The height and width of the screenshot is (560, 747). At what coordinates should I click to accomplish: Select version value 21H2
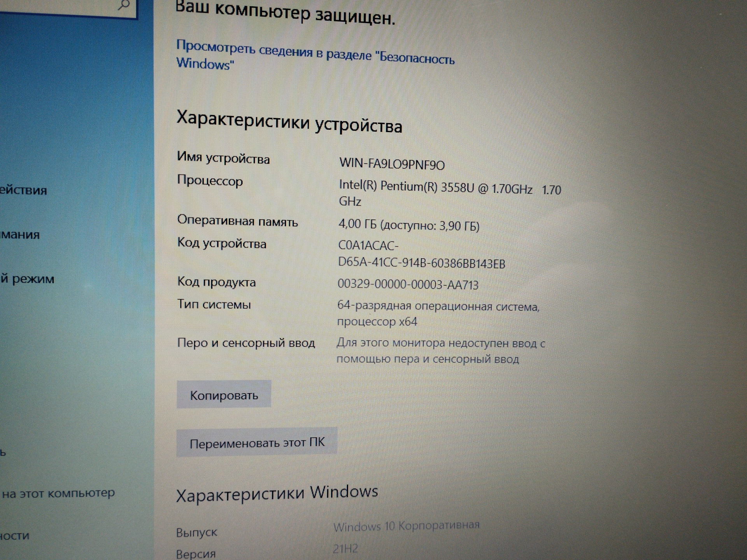tap(345, 548)
